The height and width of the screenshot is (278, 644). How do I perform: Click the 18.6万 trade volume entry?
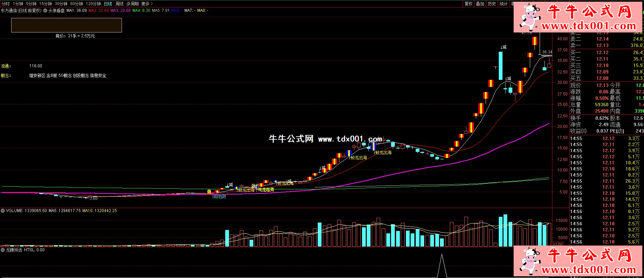[632, 169]
